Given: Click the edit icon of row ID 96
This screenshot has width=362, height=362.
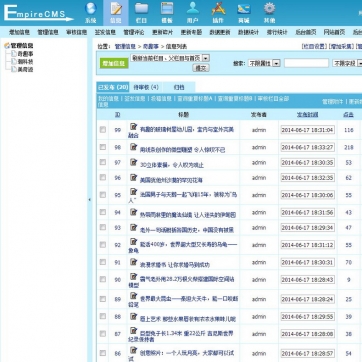Looking at the screenshot, I should pyautogui.click(x=134, y=177).
